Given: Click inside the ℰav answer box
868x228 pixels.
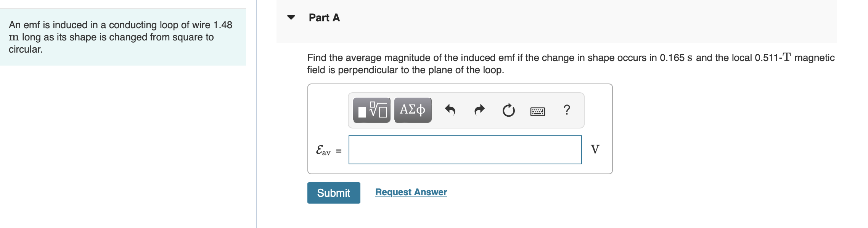Looking at the screenshot, I should pyautogui.click(x=465, y=150).
